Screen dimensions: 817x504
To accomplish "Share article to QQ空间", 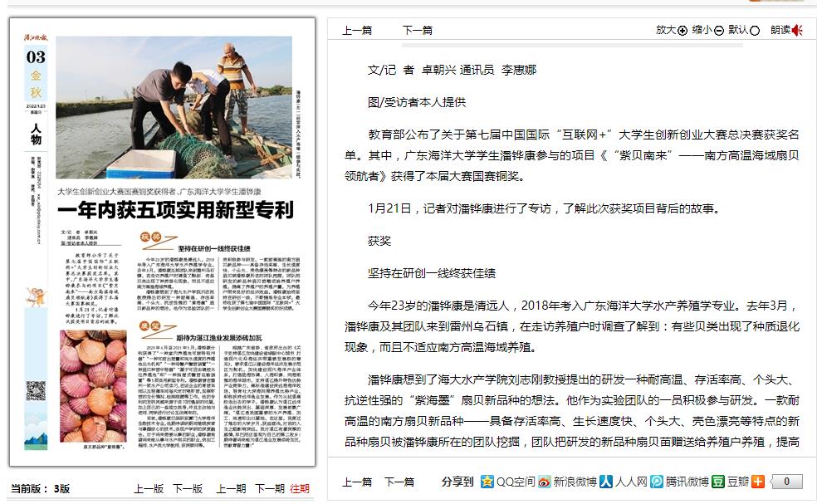I will (508, 482).
